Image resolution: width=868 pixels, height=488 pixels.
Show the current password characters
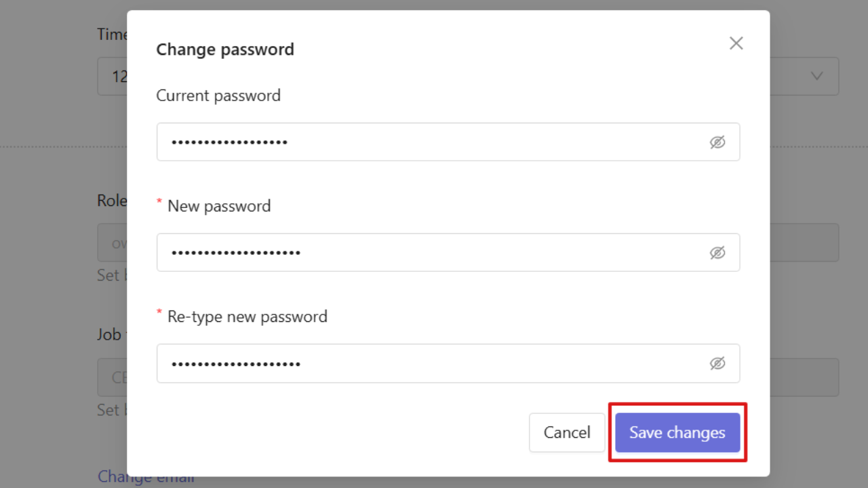717,142
